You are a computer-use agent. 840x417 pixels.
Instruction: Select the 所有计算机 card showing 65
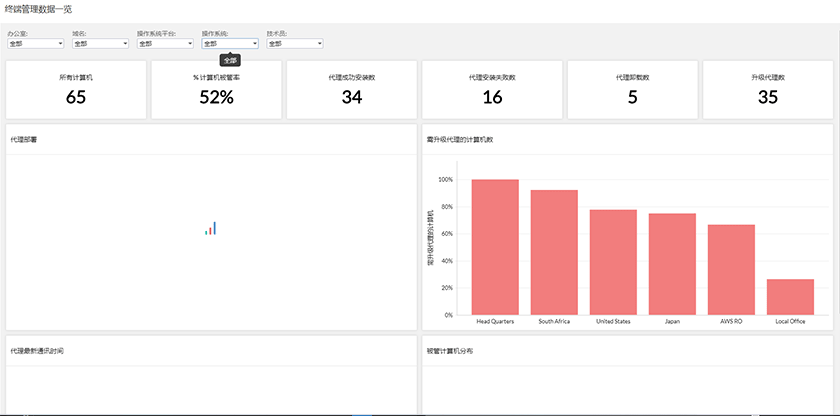pyautogui.click(x=76, y=90)
